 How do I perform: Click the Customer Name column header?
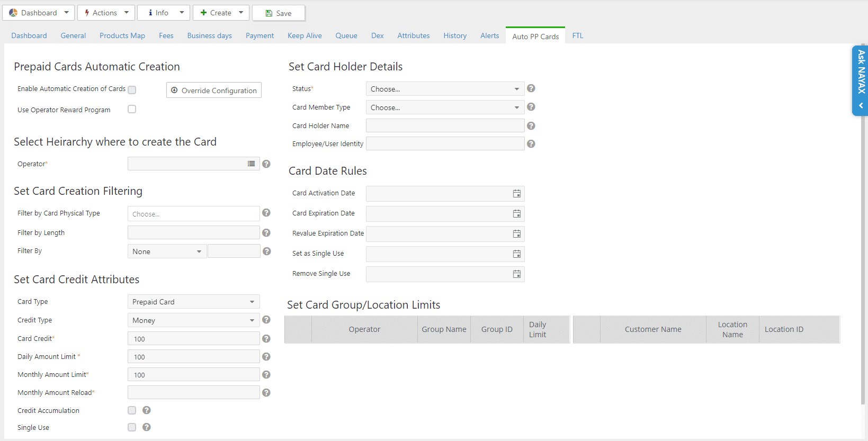(653, 329)
